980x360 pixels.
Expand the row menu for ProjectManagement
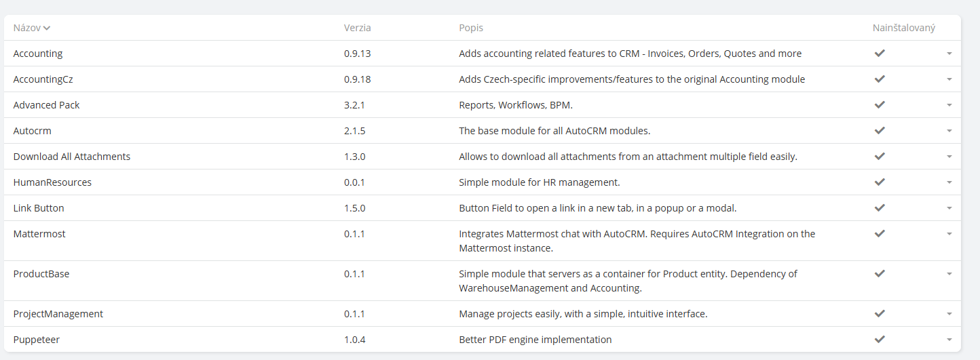(949, 314)
